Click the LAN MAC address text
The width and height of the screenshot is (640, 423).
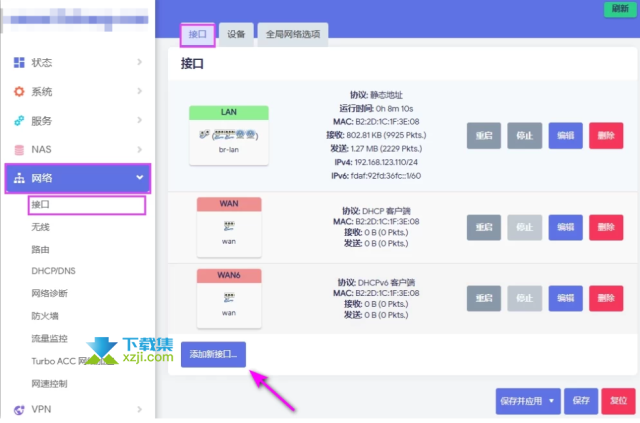pyautogui.click(x=376, y=122)
